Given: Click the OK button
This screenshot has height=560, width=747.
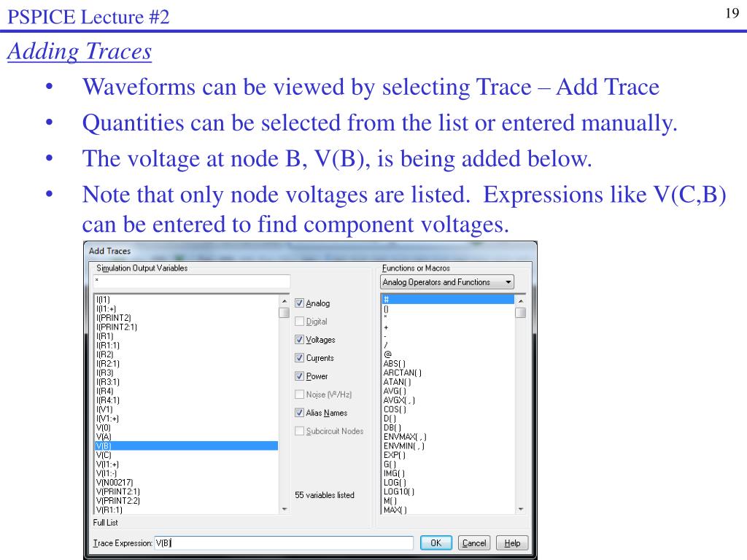Looking at the screenshot, I should (436, 542).
